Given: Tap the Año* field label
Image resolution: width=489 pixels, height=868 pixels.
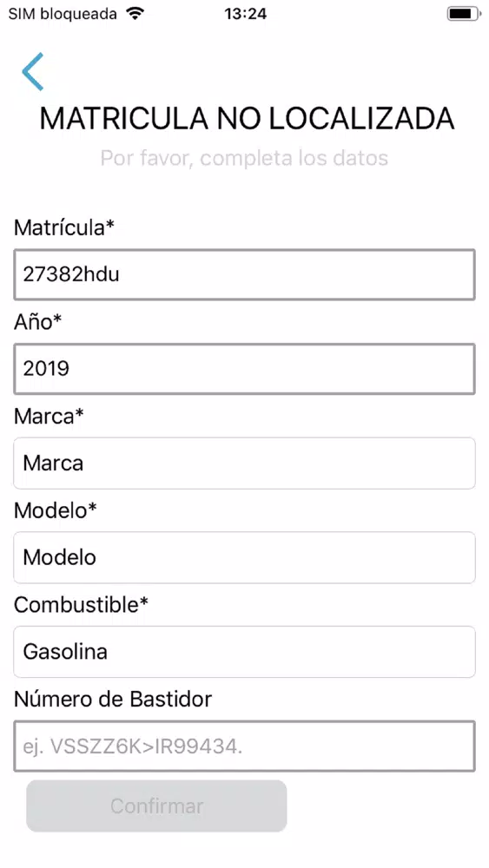Looking at the screenshot, I should point(37,322).
